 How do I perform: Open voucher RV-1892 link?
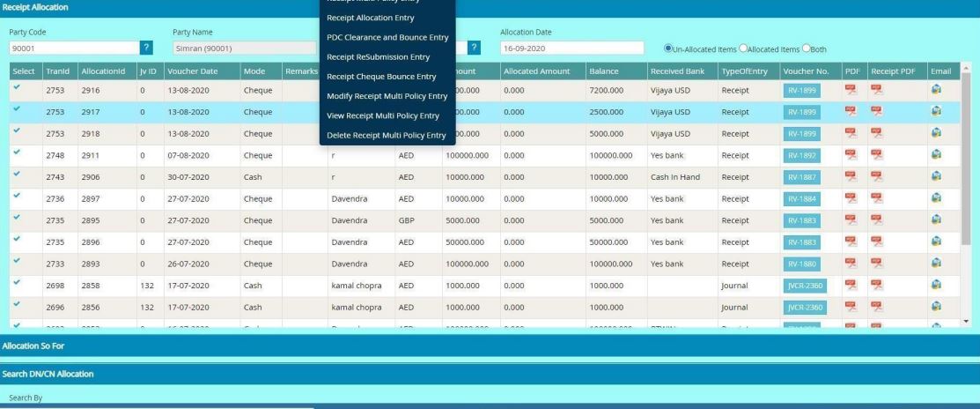(802, 156)
